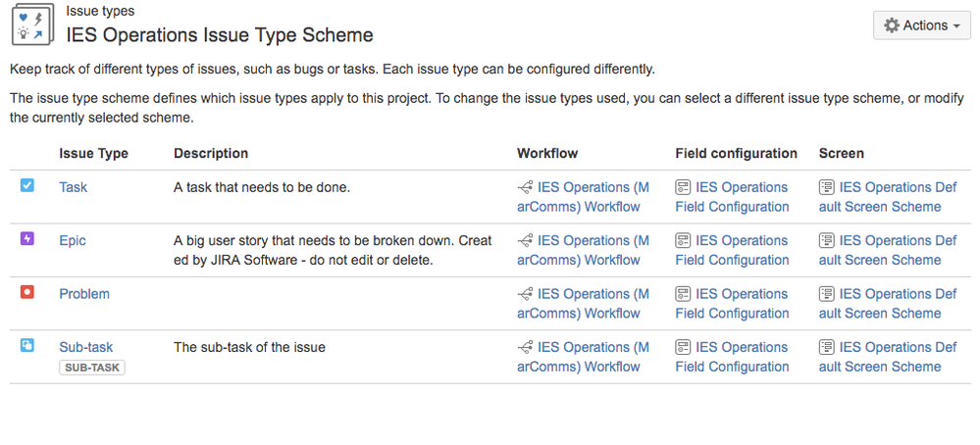Click field configuration icon in Epic row
This screenshot has width=980, height=445.
point(683,240)
